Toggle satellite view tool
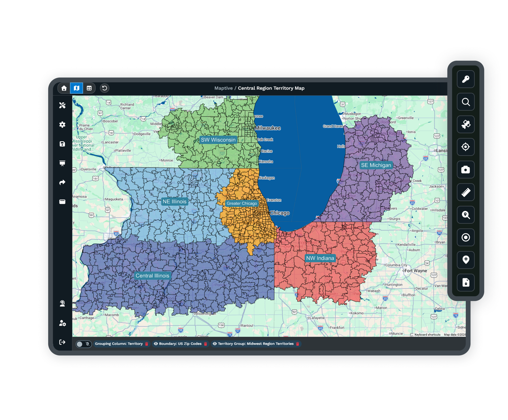508x420 pixels. pos(466,124)
